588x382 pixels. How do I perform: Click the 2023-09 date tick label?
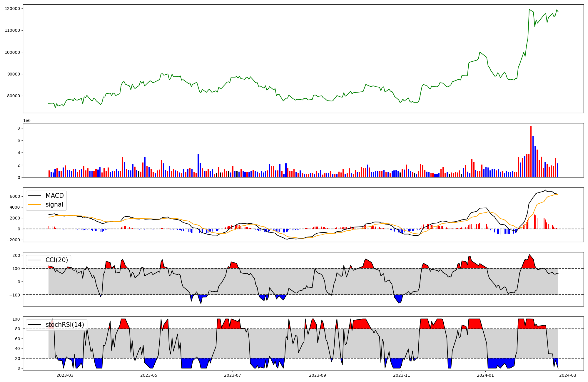pos(318,375)
